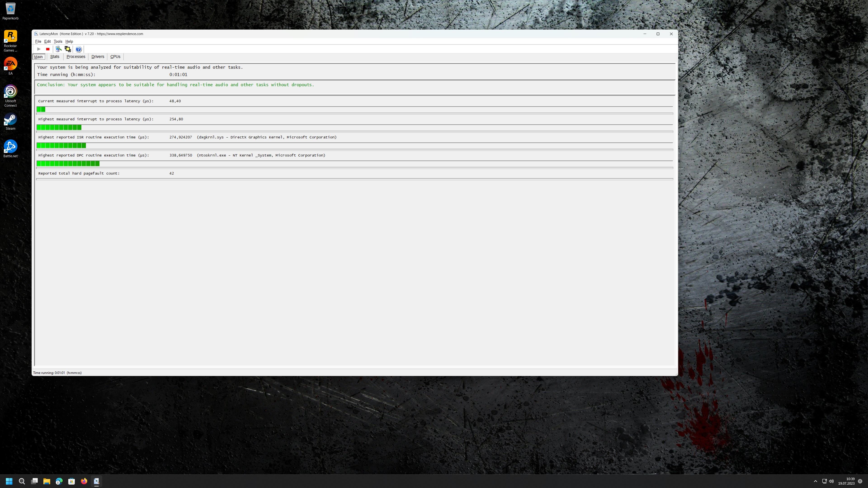Open Firefox from the taskbar
The width and height of the screenshot is (868, 488).
click(x=84, y=481)
